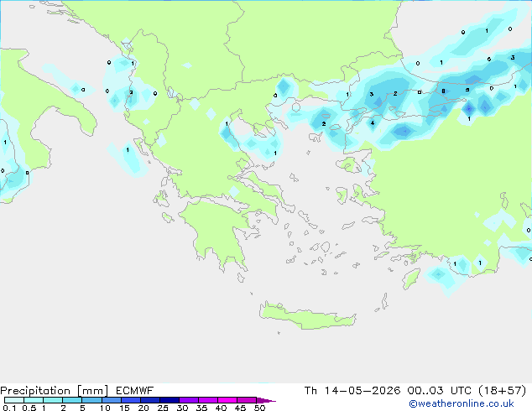
Task: Click the 'Th' weekday abbreviation
Action: [310, 391]
